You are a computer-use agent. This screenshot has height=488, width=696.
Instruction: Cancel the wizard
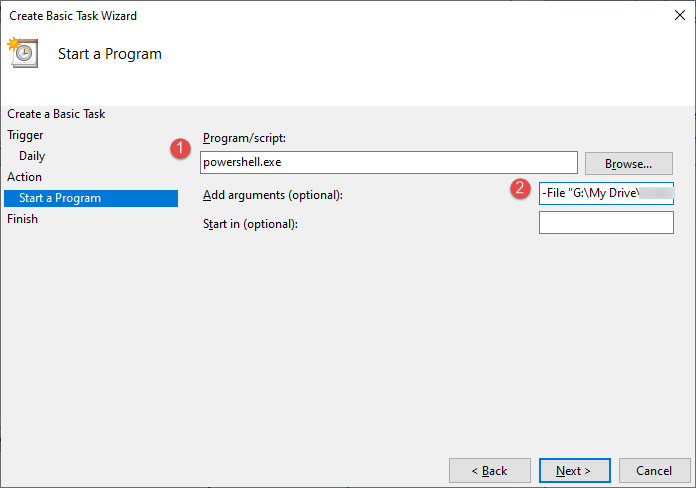click(654, 470)
